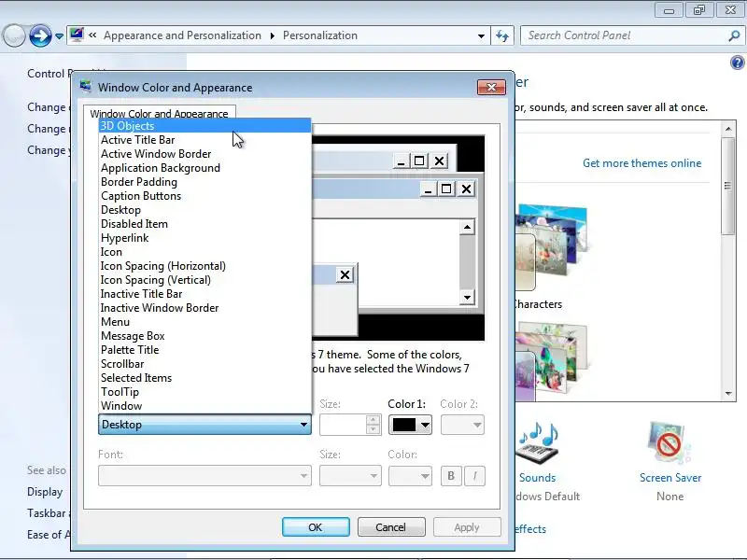The image size is (747, 560).
Task: Click the Window Color and Appearance tab
Action: 159,113
